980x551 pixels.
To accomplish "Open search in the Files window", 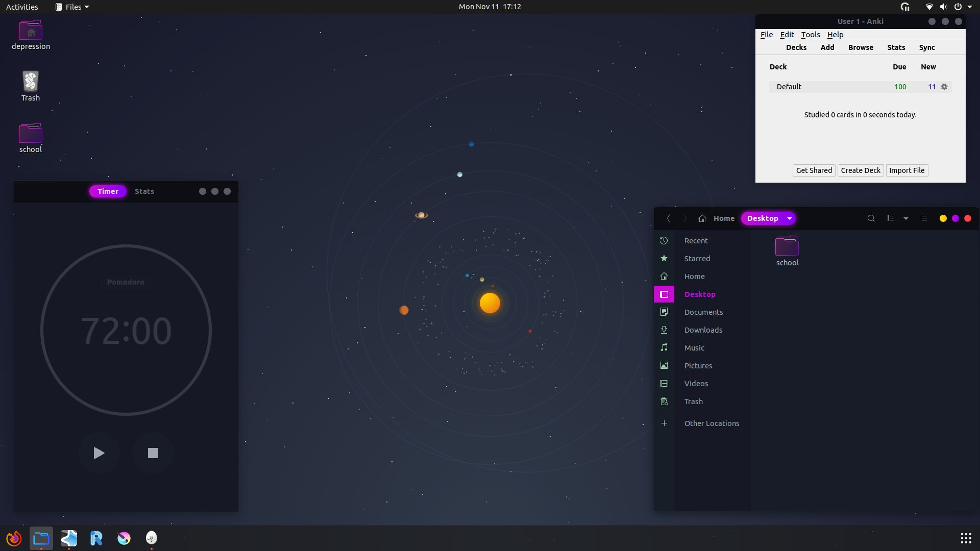I will tap(871, 218).
